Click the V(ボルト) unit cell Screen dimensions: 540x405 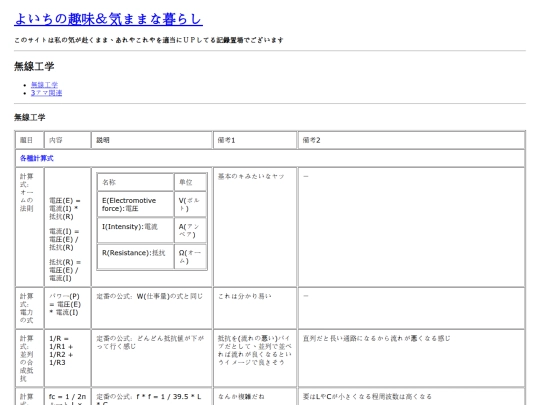(190, 205)
